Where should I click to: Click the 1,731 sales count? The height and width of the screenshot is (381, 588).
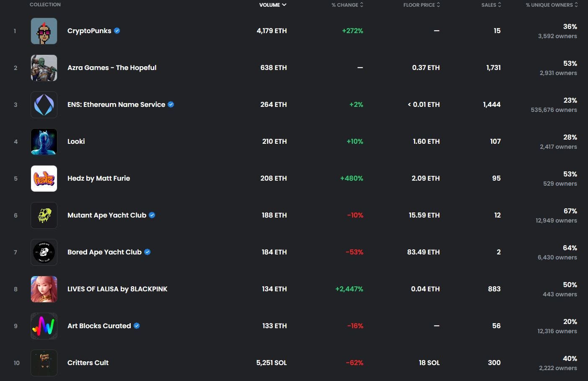(x=494, y=67)
